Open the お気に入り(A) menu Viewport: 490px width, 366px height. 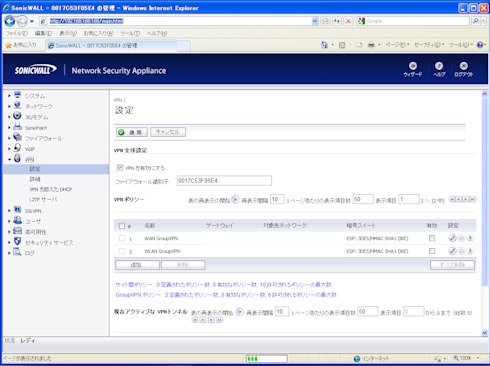pyautogui.click(x=99, y=33)
